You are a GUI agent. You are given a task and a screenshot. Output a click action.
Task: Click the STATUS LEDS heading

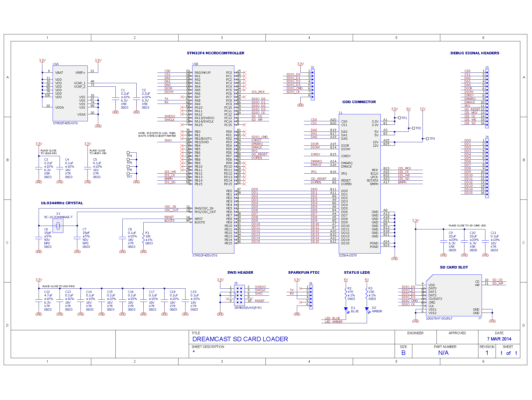pos(357,272)
